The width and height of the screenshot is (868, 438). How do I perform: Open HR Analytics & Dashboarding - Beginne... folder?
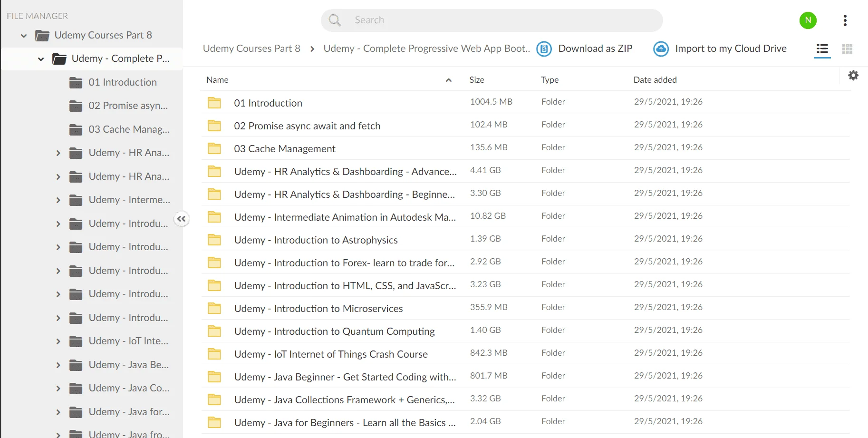[x=345, y=194]
